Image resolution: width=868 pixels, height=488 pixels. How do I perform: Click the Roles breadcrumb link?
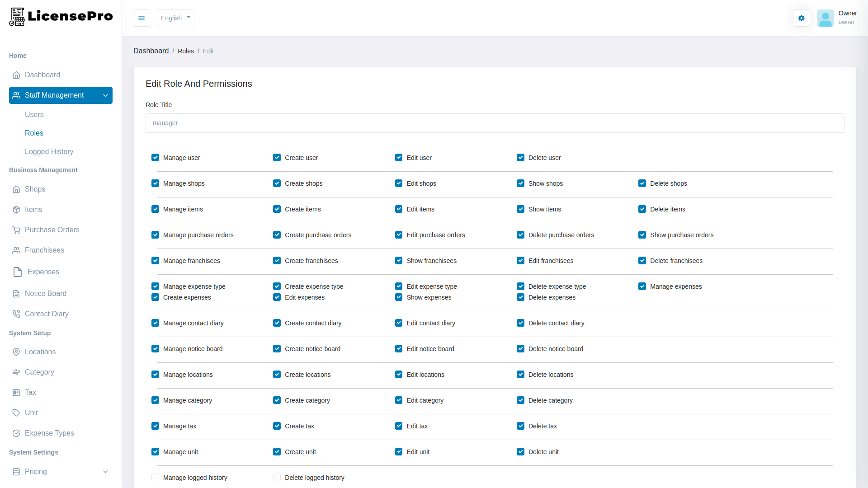click(x=186, y=51)
